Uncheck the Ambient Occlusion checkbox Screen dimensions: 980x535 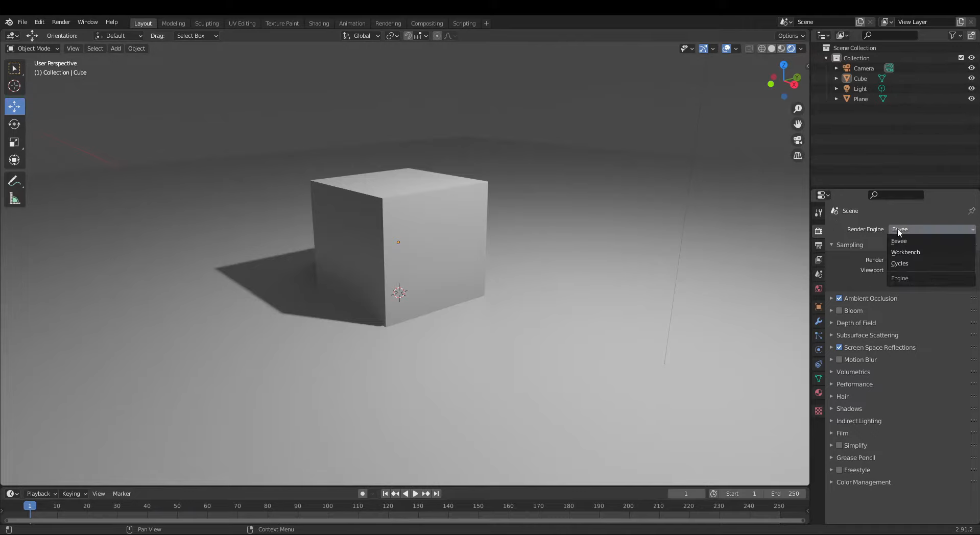point(839,298)
